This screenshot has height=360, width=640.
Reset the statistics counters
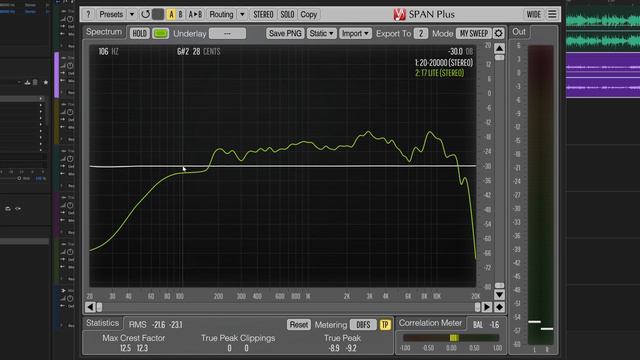pos(299,325)
